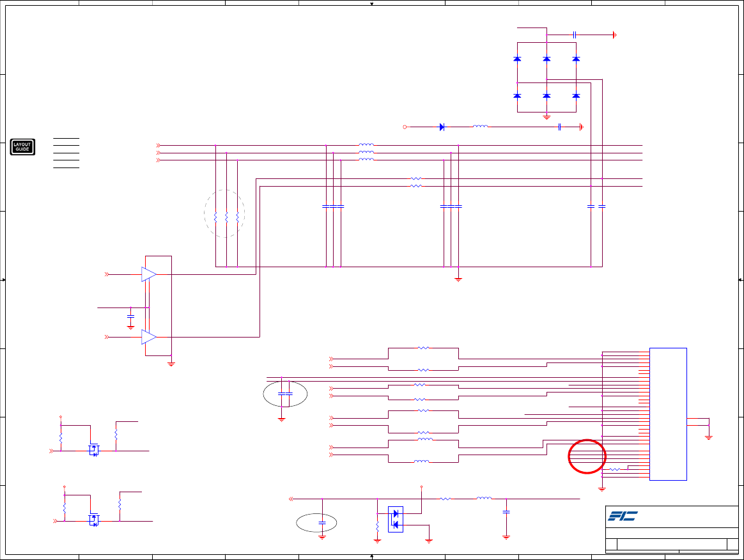
Task: Click the ground symbol right of connector
Action: (x=709, y=437)
